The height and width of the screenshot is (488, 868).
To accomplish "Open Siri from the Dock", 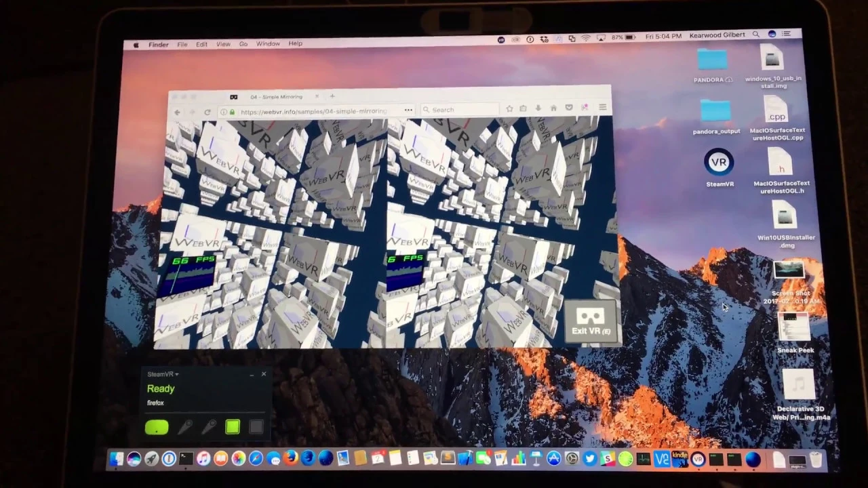I will click(x=134, y=459).
